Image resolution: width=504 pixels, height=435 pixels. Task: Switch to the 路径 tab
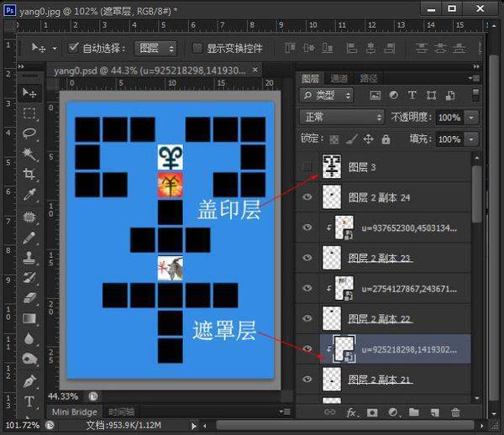(x=368, y=77)
